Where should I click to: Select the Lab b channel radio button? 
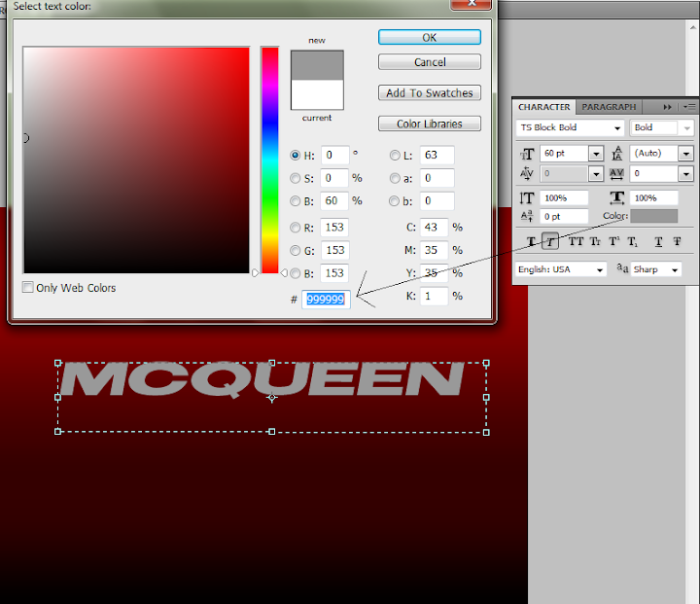(394, 201)
